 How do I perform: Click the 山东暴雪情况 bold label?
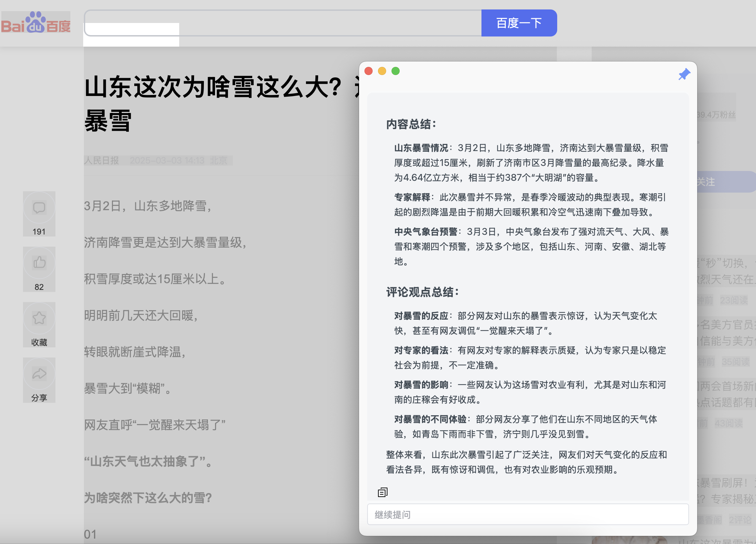421,148
